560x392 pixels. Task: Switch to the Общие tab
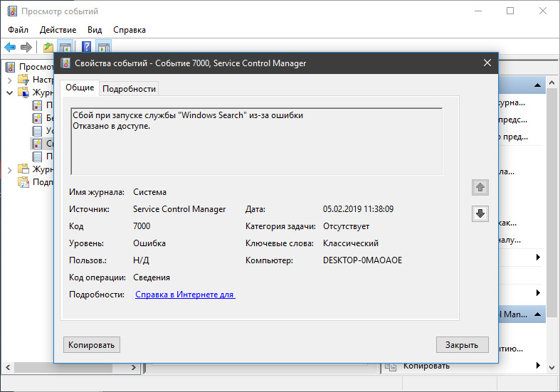click(80, 88)
